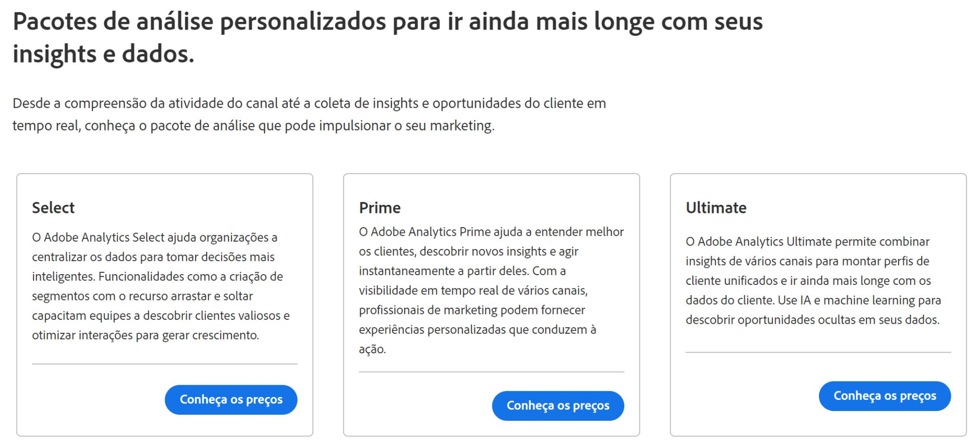Image resolution: width=980 pixels, height=445 pixels.
Task: Click the divider line in the Select card
Action: 164,364
